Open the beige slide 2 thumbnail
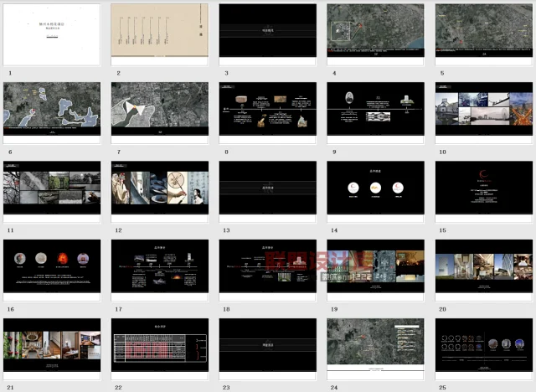This screenshot has width=536, height=392. (x=160, y=31)
